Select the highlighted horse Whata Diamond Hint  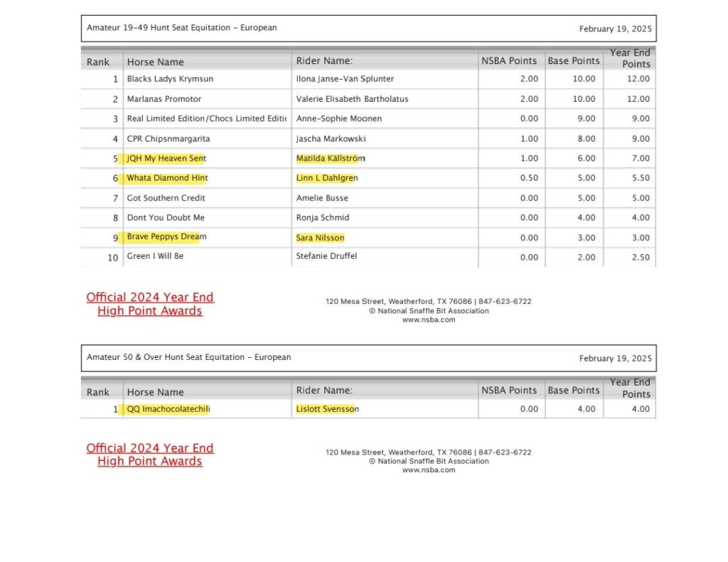coord(167,178)
